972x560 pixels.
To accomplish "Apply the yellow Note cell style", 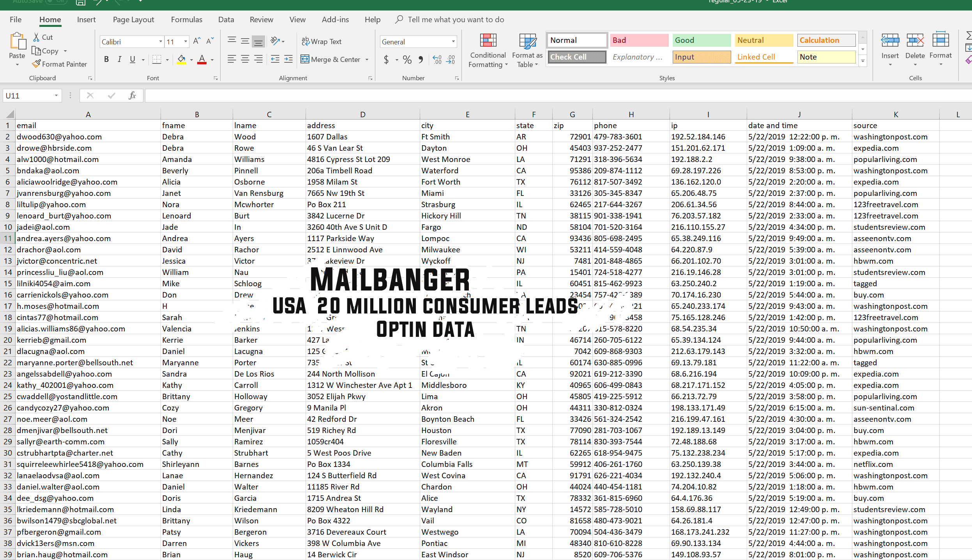I will coord(826,57).
